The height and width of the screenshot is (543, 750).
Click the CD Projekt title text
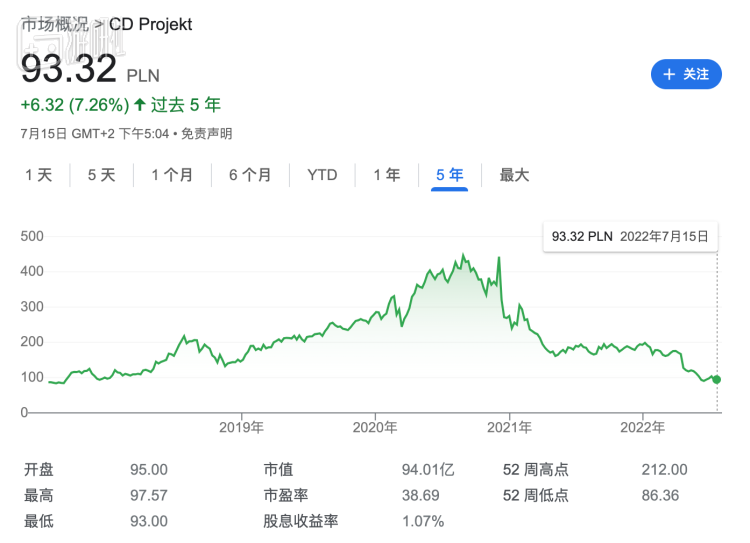tap(151, 24)
